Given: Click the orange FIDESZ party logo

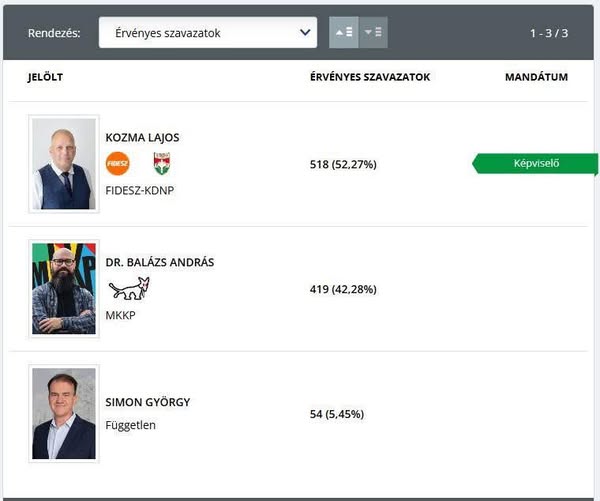Looking at the screenshot, I should coord(118,163).
